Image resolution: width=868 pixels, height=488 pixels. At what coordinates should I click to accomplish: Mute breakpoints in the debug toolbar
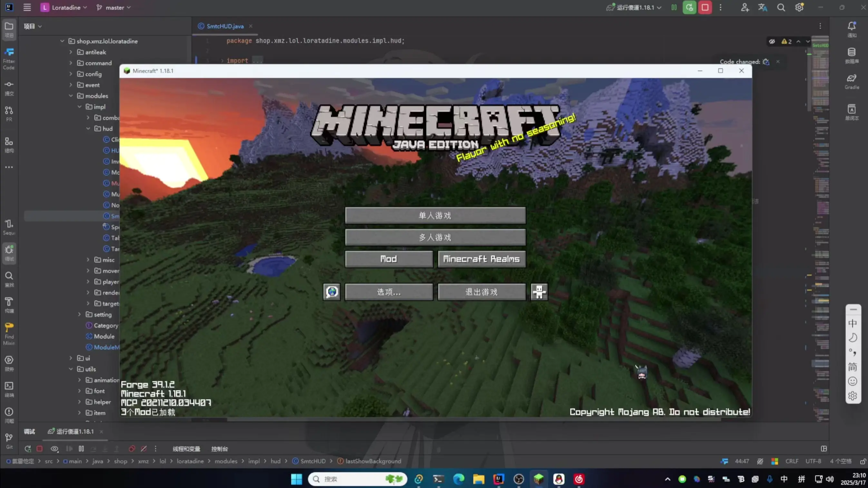(144, 449)
